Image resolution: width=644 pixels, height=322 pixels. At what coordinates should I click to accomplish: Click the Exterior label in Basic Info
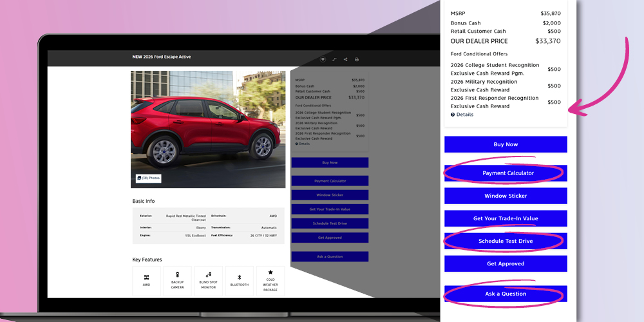click(x=146, y=216)
